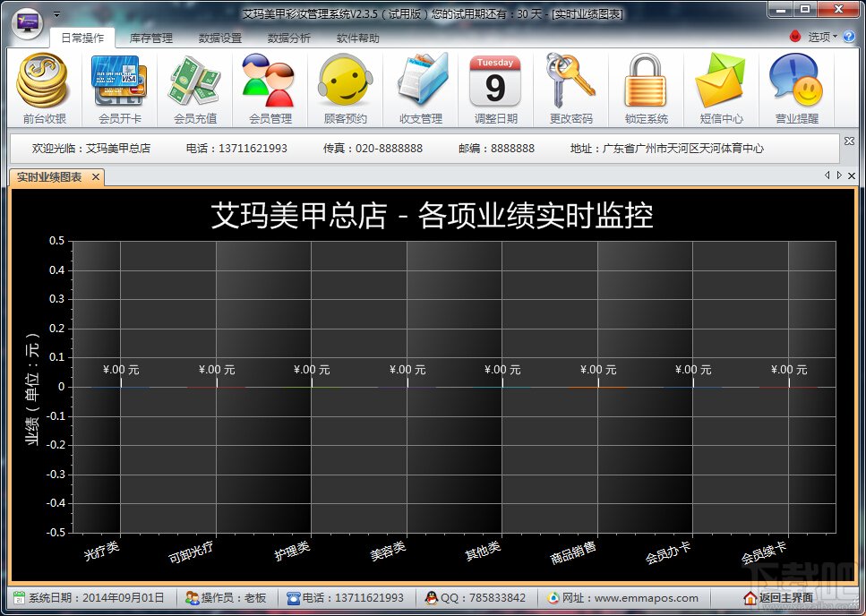Viewport: 866px width, 616px height.
Task: Open 营业提醒 speech bubble icon
Action: [796, 80]
